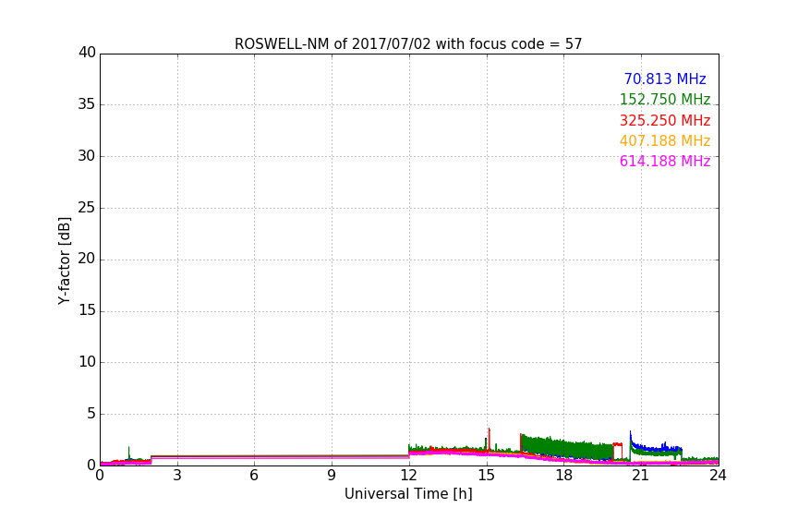
Task: Click the x-axis tick label 9
Action: [x=332, y=476]
